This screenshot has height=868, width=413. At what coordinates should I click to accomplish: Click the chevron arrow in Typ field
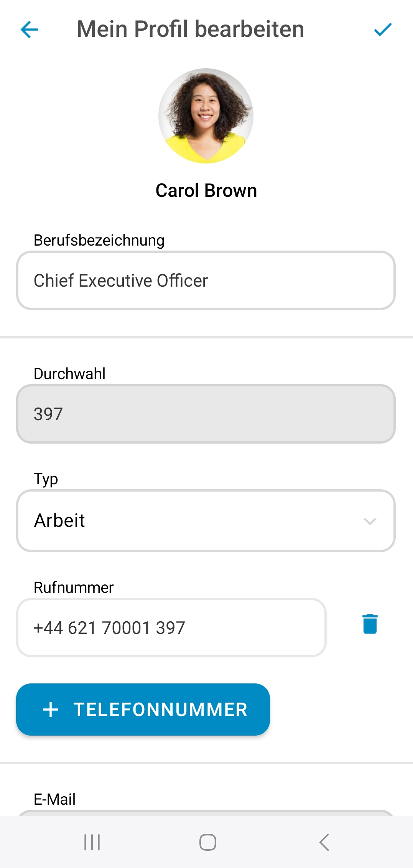point(370,521)
